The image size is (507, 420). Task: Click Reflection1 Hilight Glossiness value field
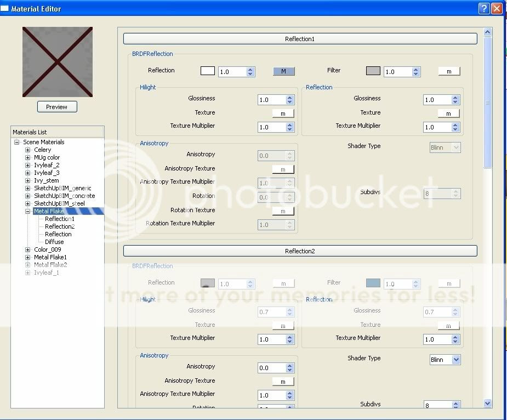tap(272, 100)
